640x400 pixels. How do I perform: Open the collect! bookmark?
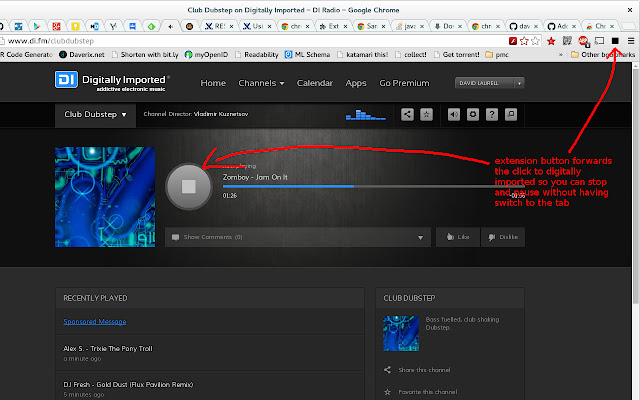pyautogui.click(x=411, y=55)
